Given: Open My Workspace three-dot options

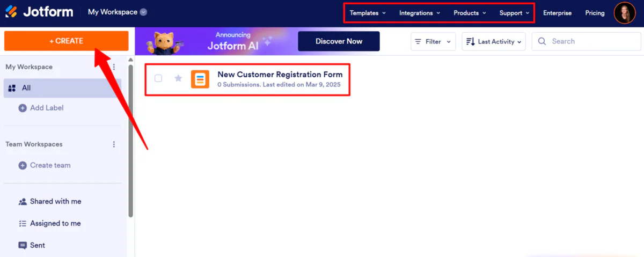Looking at the screenshot, I should (114, 67).
